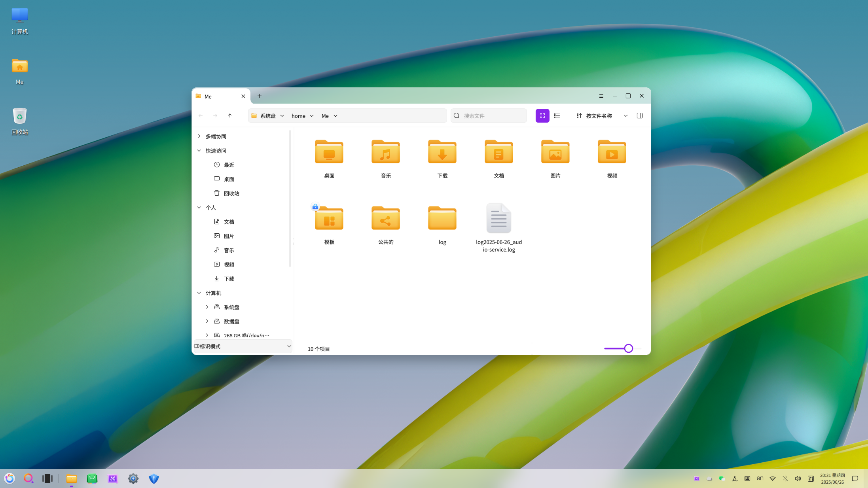Open the 计算机 desktop icon
This screenshot has width=868, height=488.
click(20, 21)
